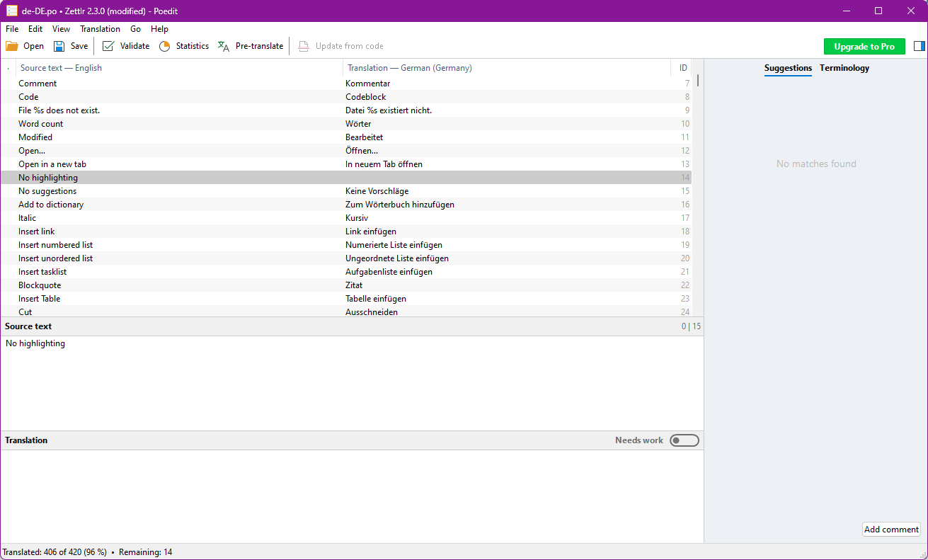This screenshot has width=928, height=560.
Task: Click the 'Keine Vorschläge' translation cell
Action: (377, 191)
